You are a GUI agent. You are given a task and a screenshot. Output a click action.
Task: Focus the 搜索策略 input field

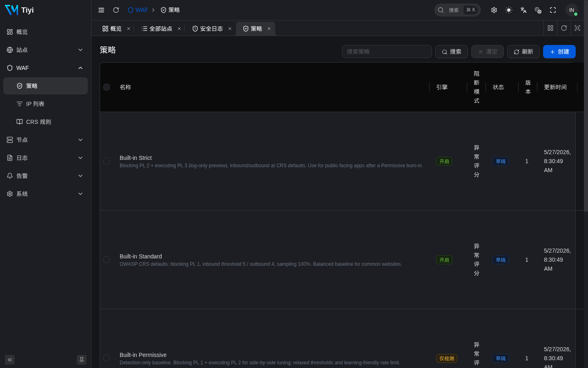(387, 52)
